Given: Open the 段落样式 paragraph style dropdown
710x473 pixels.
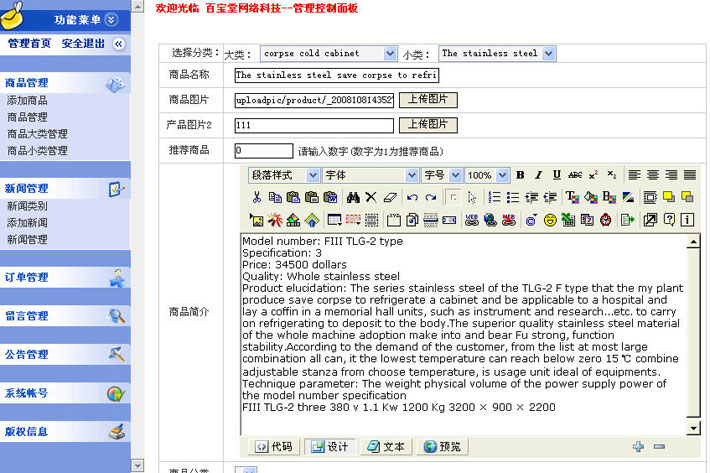Looking at the screenshot, I should click(x=313, y=175).
